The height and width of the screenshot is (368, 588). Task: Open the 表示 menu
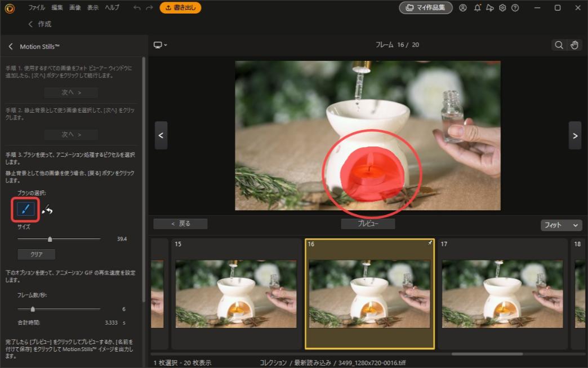pyautogui.click(x=92, y=8)
